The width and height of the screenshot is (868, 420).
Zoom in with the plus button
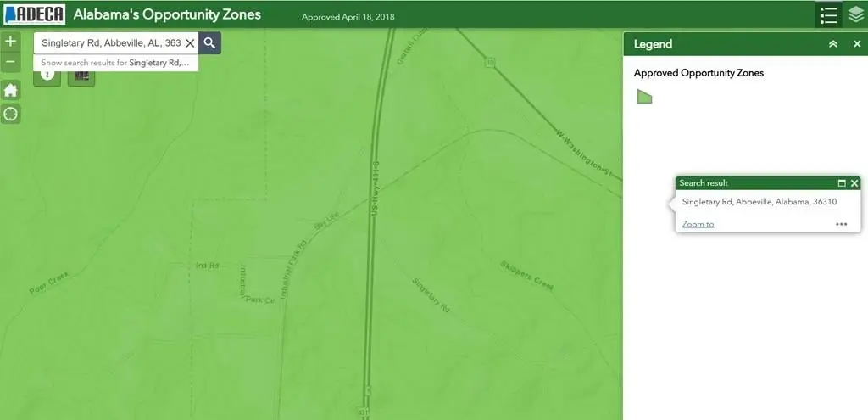[x=10, y=42]
